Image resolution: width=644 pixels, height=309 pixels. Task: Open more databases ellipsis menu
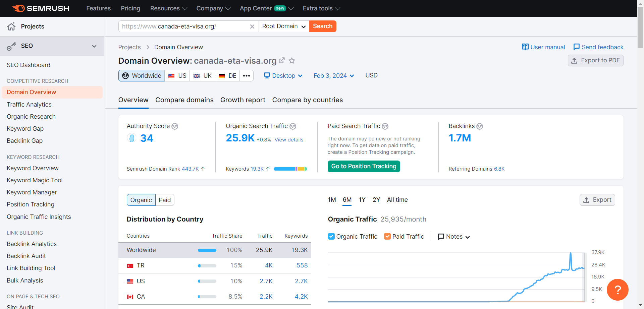(247, 76)
